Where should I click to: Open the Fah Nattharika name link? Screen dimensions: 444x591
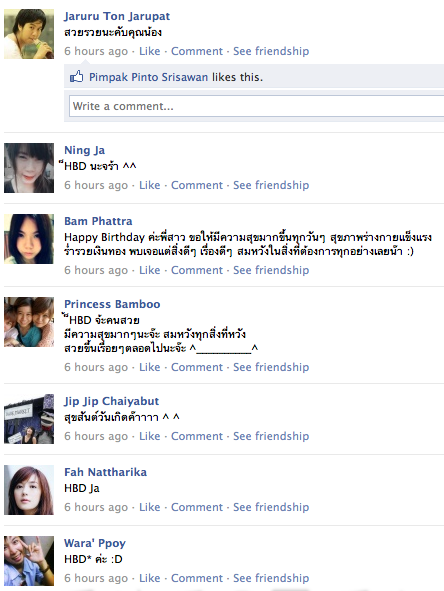point(106,472)
